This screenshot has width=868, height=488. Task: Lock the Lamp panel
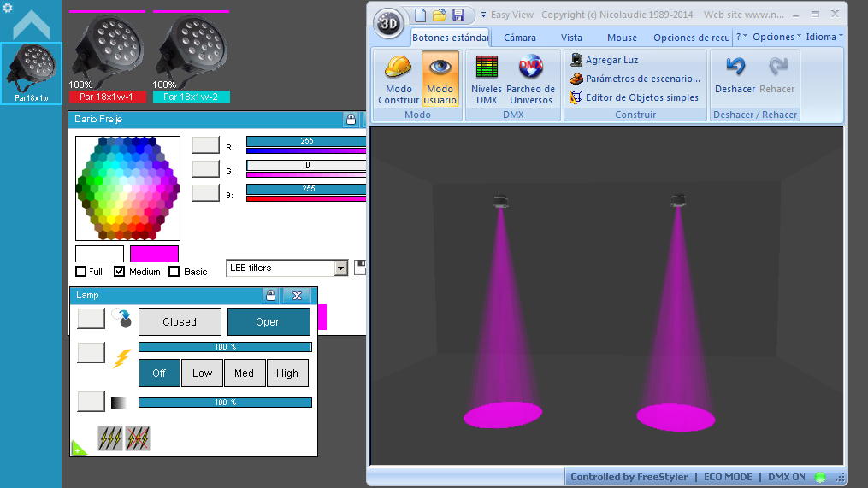click(x=271, y=296)
